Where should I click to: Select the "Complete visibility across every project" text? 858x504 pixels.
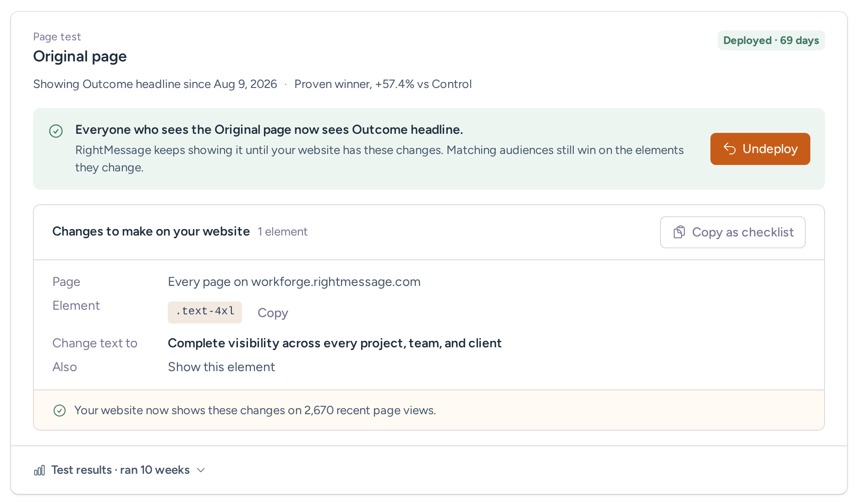tap(335, 343)
